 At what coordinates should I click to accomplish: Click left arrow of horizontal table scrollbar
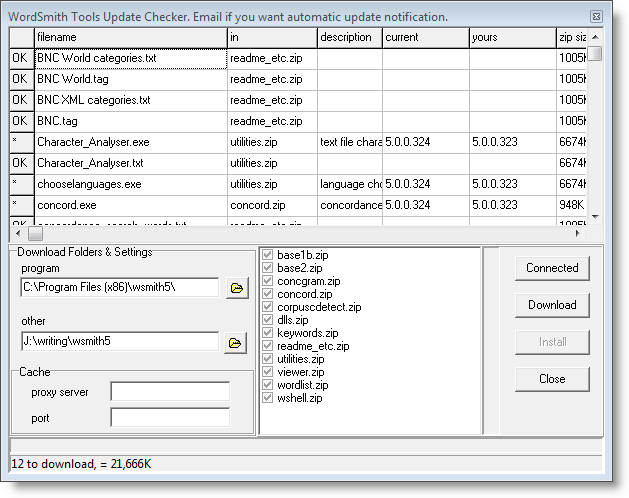(18, 233)
